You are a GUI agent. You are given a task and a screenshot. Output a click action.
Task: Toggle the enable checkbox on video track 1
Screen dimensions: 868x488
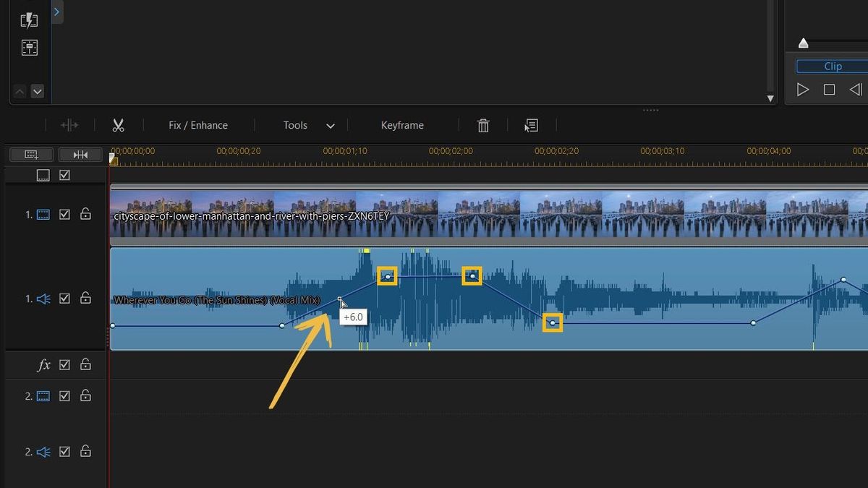[x=64, y=214]
